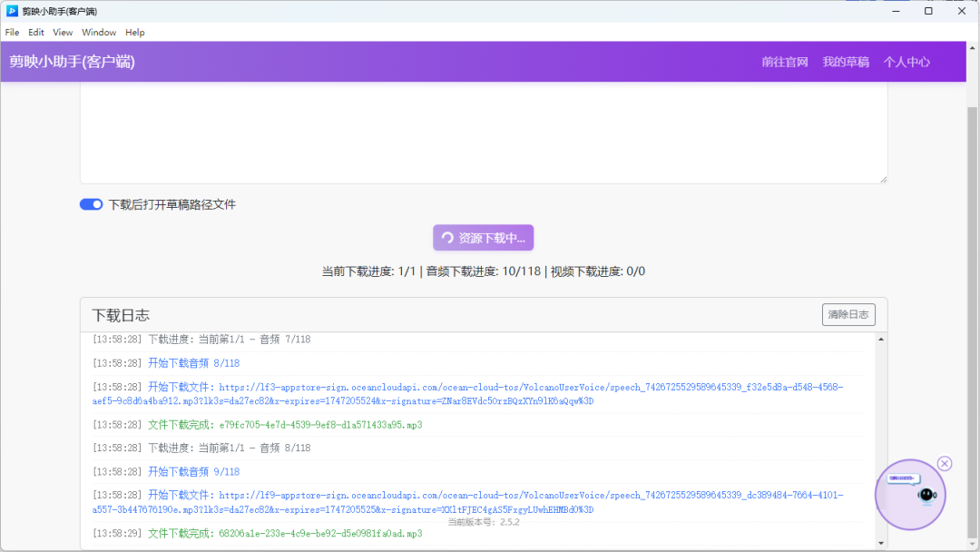Open the Window menu

pos(99,33)
